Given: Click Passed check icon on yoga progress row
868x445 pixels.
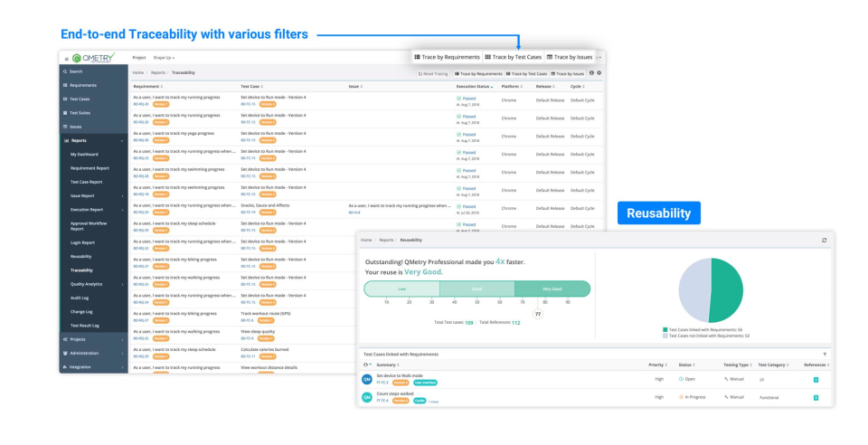Looking at the screenshot, I should [x=459, y=135].
